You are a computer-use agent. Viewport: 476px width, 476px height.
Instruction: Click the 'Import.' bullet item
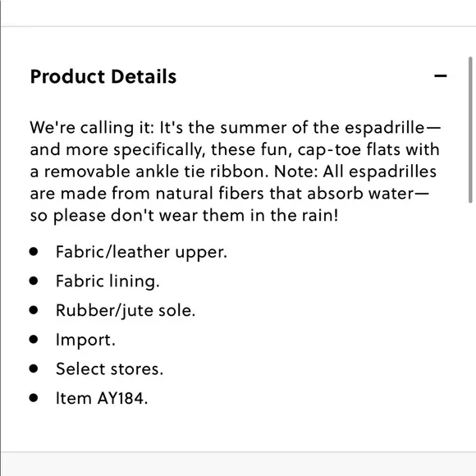click(85, 340)
